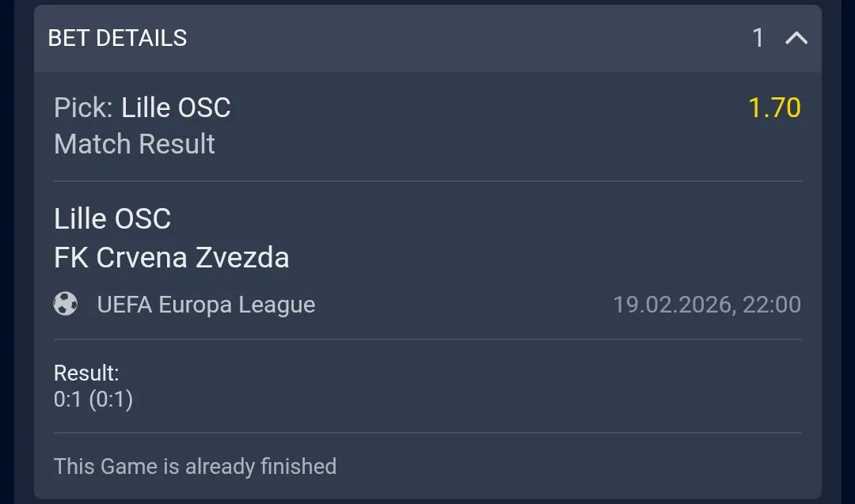Screen dimensions: 855x504
Task: Click the BET DETAILS header title
Action: (117, 38)
